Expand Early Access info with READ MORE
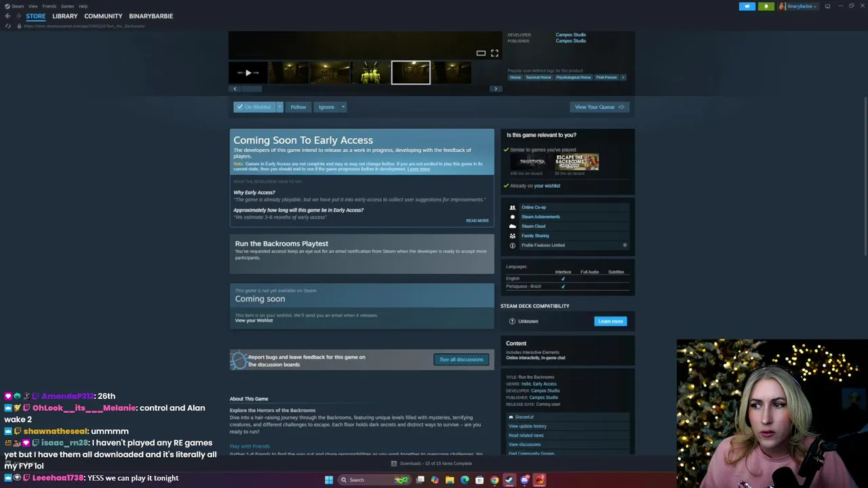Viewport: 868px width, 488px height. pyautogui.click(x=477, y=220)
